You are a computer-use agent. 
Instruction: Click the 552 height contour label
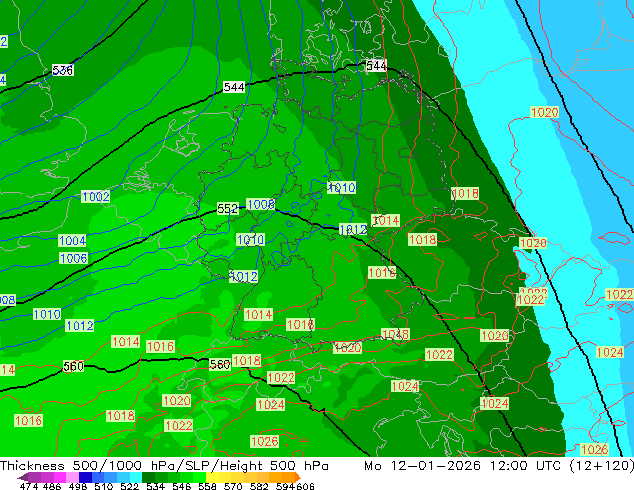pyautogui.click(x=228, y=209)
